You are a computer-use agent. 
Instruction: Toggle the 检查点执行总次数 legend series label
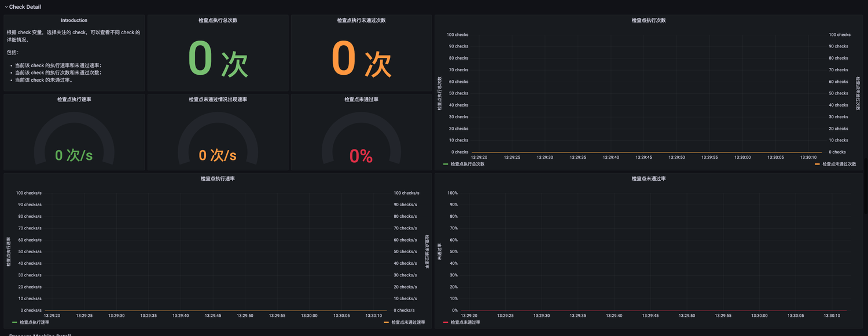[x=468, y=164]
